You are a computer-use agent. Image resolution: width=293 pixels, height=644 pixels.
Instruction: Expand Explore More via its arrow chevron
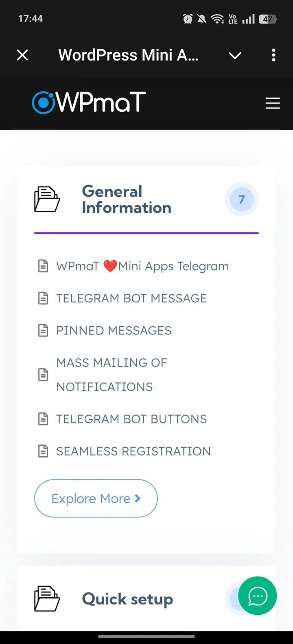point(138,498)
